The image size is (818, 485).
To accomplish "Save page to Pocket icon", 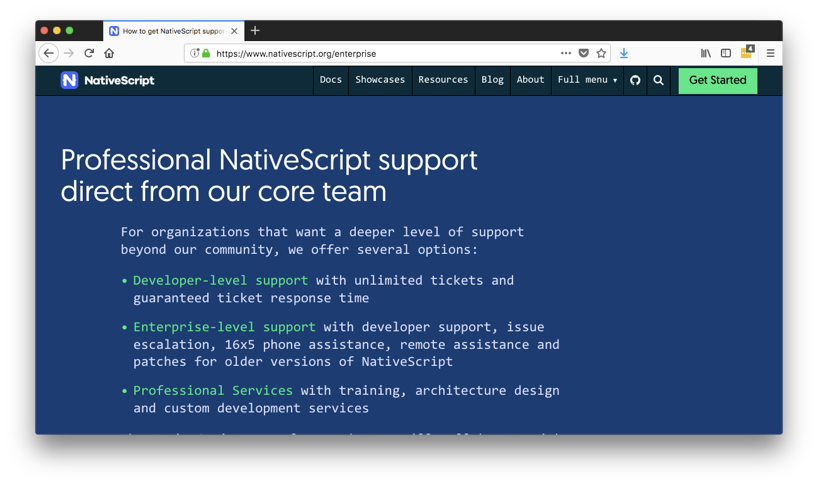I will click(584, 53).
